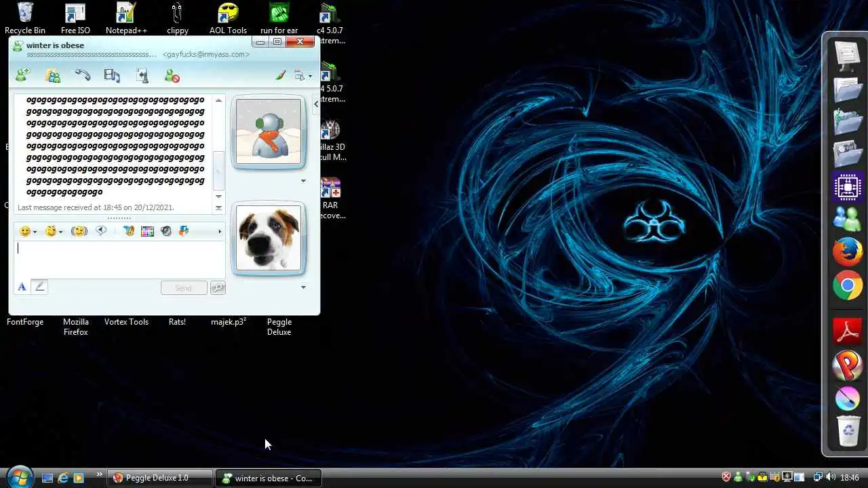This screenshot has height=488, width=868.
Task: Click the 'Last message received' status text
Action: click(96, 207)
